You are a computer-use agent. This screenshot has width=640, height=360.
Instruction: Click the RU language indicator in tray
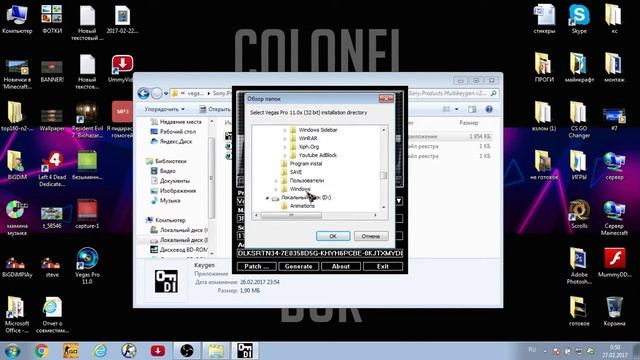532,350
